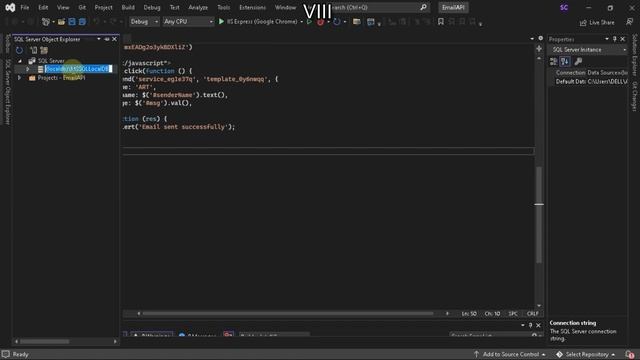The height and width of the screenshot is (360, 640).
Task: Open the Debug menu
Action: coord(152,7)
